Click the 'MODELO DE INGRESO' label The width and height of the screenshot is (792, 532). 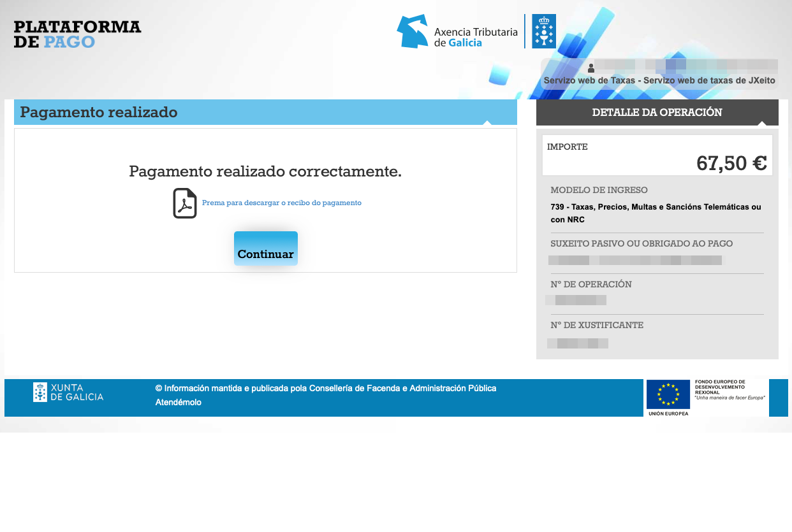point(599,190)
